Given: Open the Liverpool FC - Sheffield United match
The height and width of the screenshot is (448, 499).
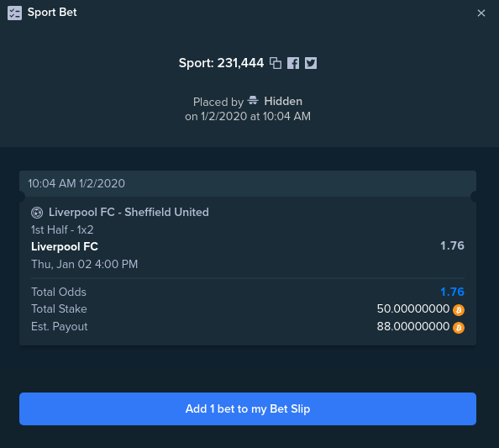Looking at the screenshot, I should [x=129, y=213].
